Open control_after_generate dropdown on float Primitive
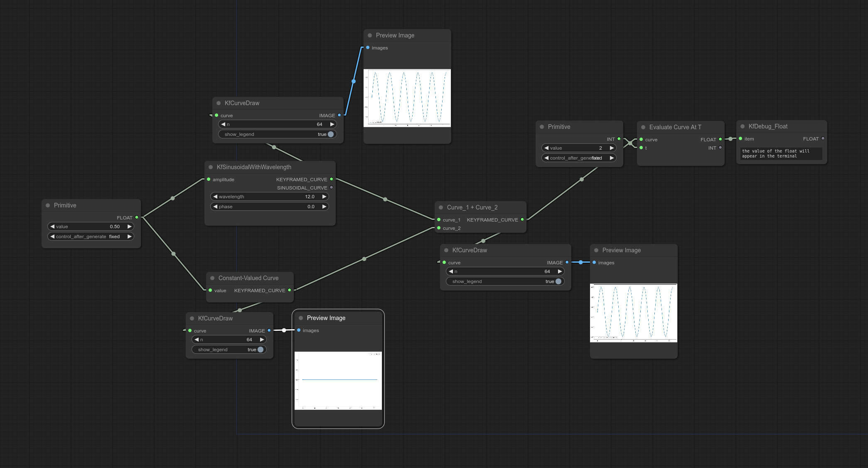This screenshot has width=868, height=468. tap(91, 236)
